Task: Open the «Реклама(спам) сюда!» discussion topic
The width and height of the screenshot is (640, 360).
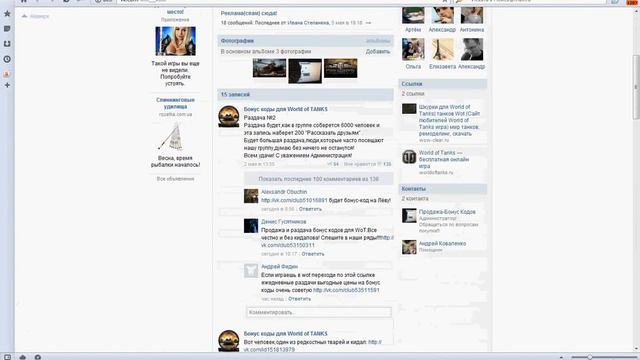Action: (x=249, y=13)
